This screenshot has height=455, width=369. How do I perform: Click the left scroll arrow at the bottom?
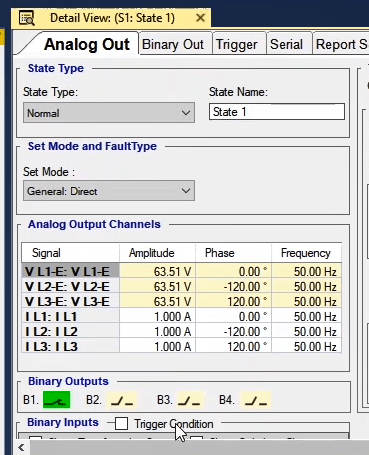[21, 447]
